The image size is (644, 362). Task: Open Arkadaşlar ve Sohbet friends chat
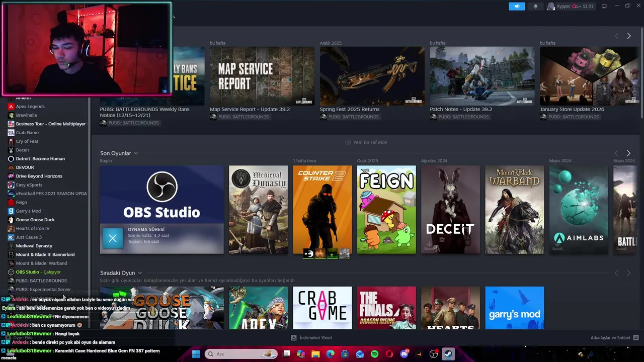pyautogui.click(x=614, y=338)
